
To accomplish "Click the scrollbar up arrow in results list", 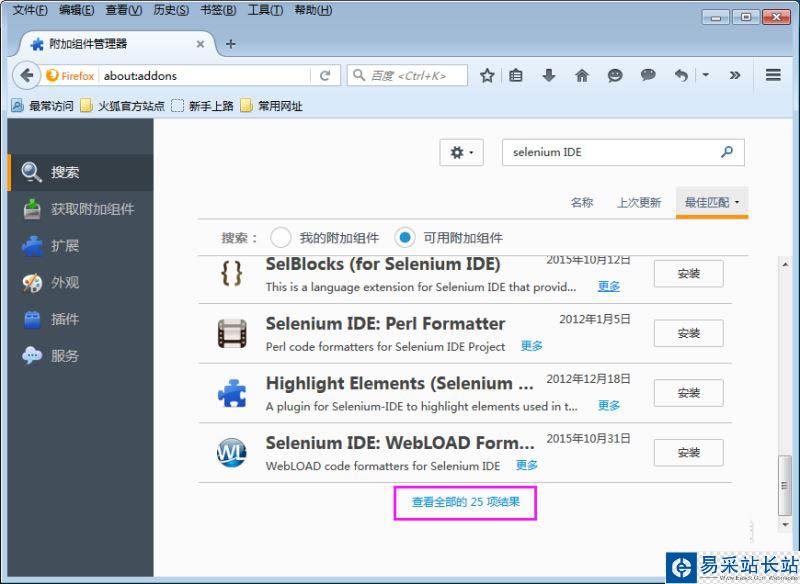I will 785,264.
